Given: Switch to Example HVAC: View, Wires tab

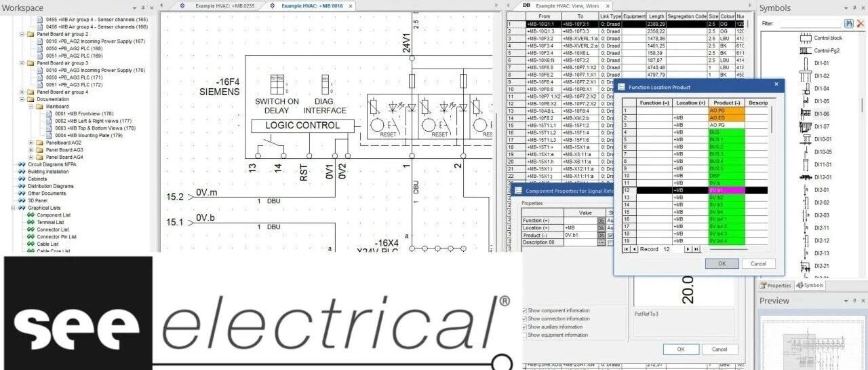Looking at the screenshot, I should click(x=568, y=5).
